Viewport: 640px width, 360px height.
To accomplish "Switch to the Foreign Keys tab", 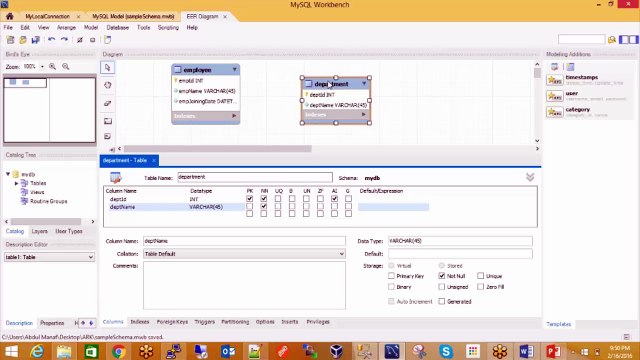I will 172,322.
